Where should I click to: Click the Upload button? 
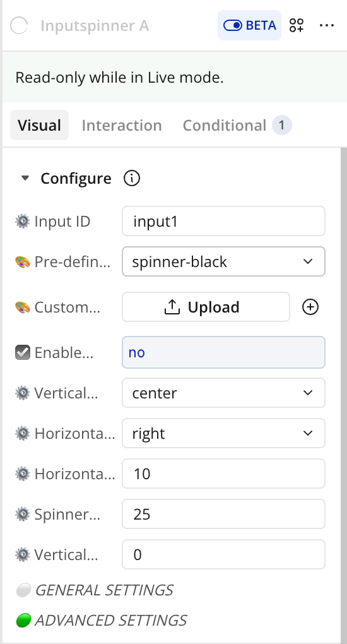coord(206,307)
